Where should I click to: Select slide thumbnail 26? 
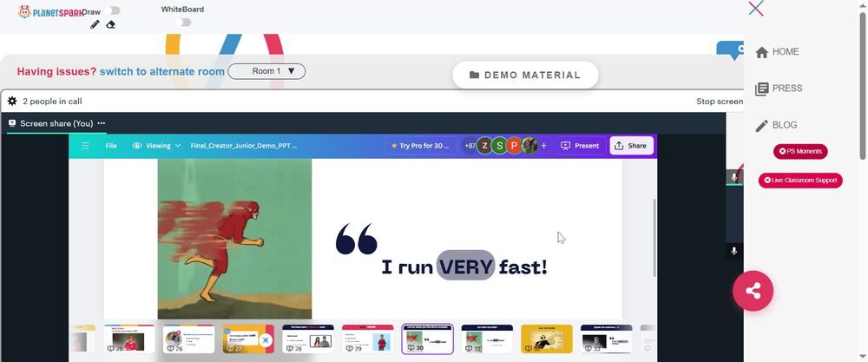188,339
